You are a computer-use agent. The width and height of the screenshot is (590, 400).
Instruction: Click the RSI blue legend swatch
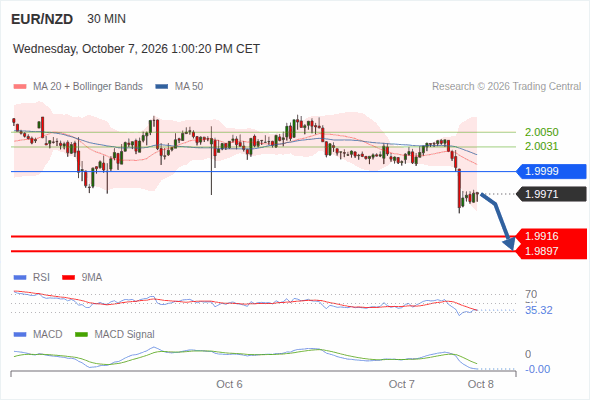click(20, 278)
